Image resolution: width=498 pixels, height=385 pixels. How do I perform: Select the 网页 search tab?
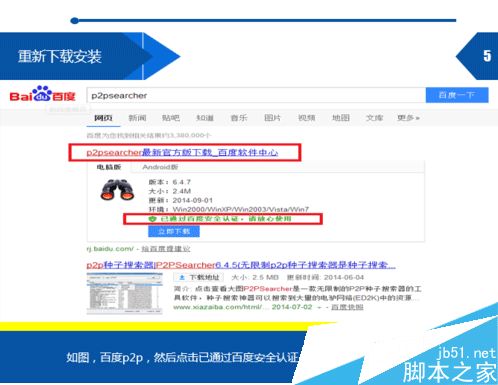tap(103, 118)
